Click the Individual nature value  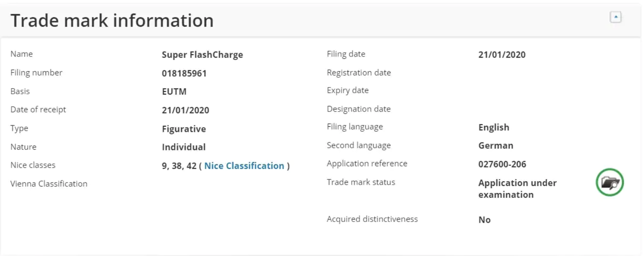click(x=184, y=147)
